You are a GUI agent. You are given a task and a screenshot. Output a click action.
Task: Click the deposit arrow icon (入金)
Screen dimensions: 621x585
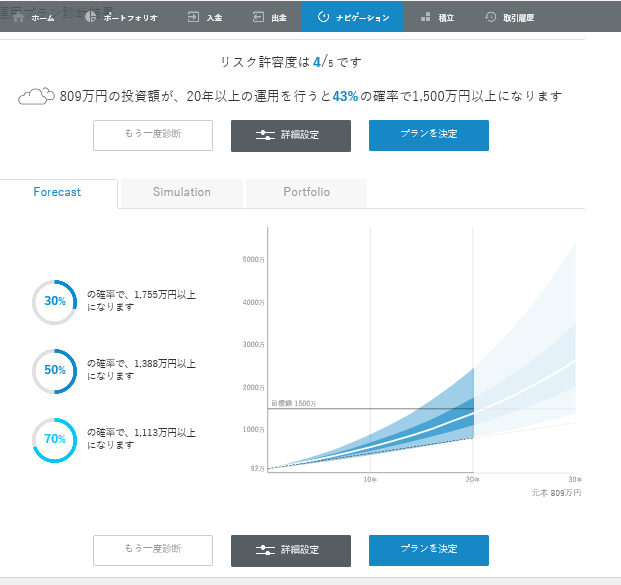[x=193, y=17]
